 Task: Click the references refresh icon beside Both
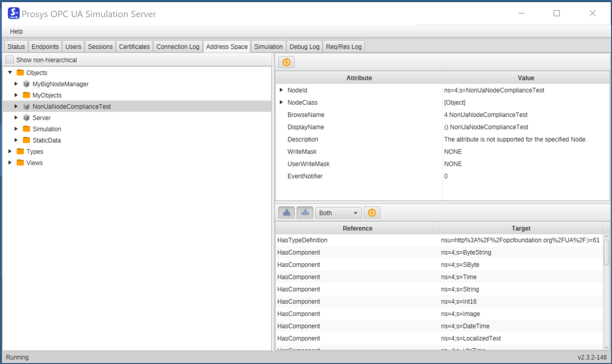[x=372, y=213]
